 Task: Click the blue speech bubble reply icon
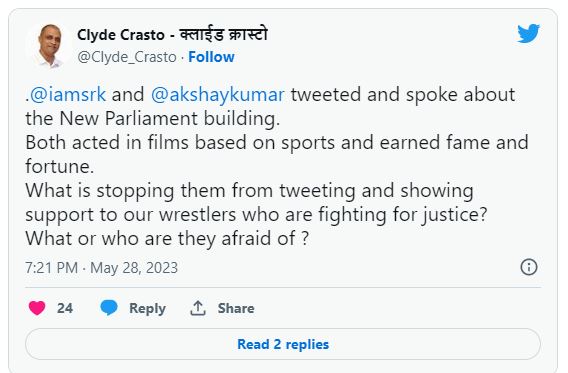click(109, 308)
